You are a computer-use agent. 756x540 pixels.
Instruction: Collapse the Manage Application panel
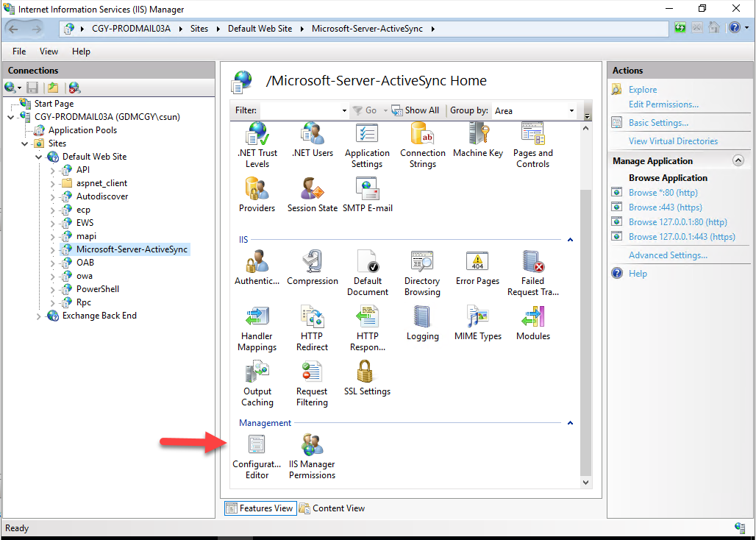(x=738, y=160)
